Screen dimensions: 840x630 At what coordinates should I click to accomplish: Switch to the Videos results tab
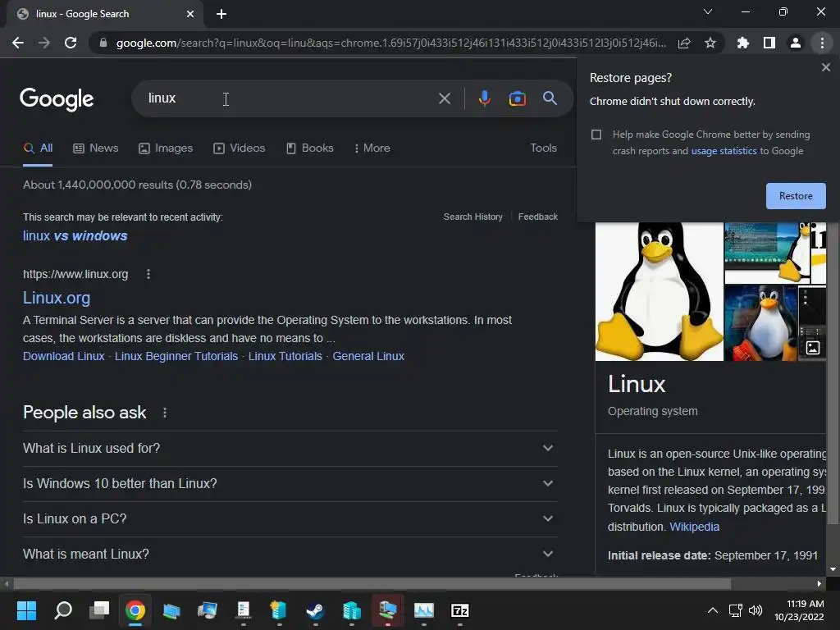pos(239,148)
